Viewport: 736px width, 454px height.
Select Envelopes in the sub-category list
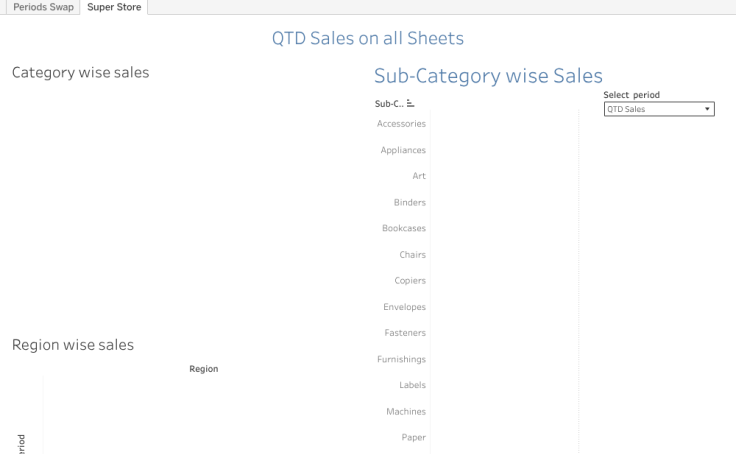coord(404,307)
